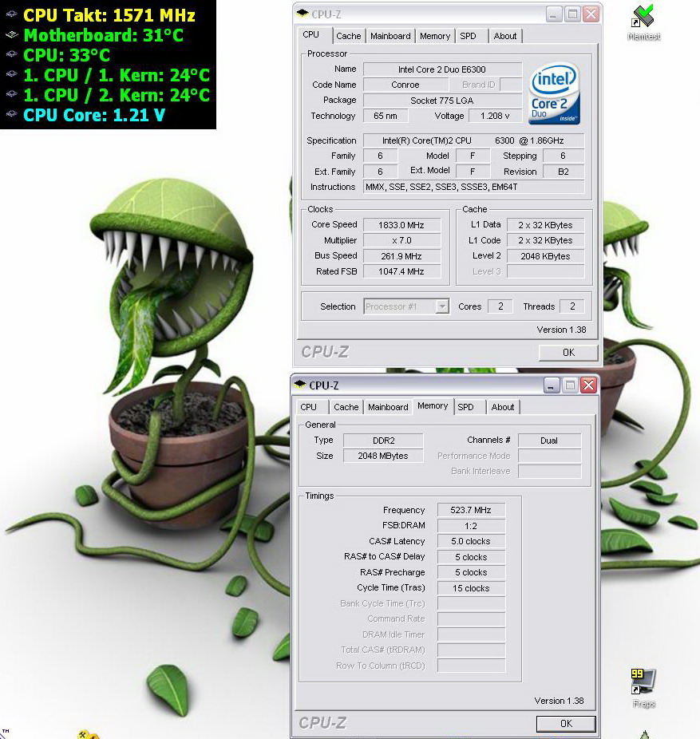Minimize the top CPU-Z window
Screen dimensions: 700x739
click(x=554, y=14)
